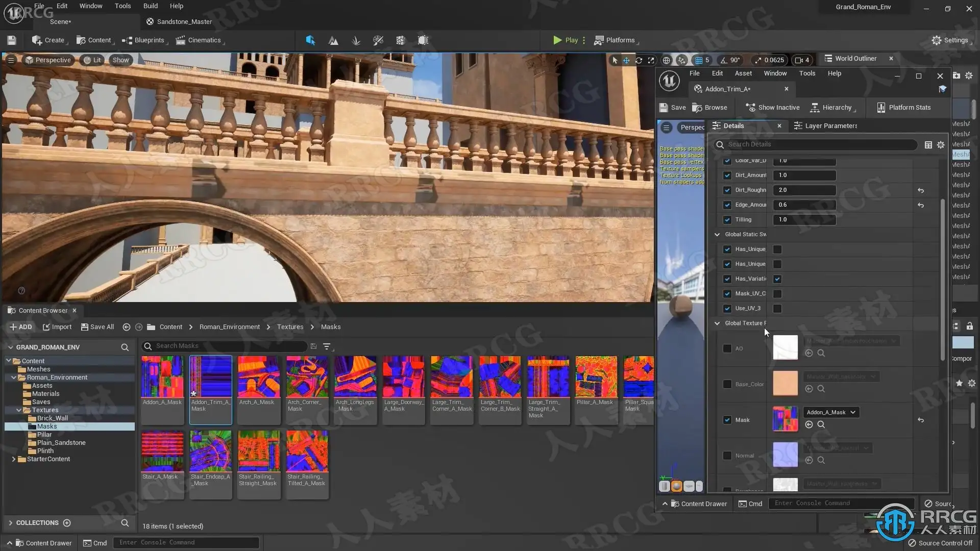The image size is (980, 551).
Task: Reset Dirt_Roughness to default arrow
Action: coord(921,190)
